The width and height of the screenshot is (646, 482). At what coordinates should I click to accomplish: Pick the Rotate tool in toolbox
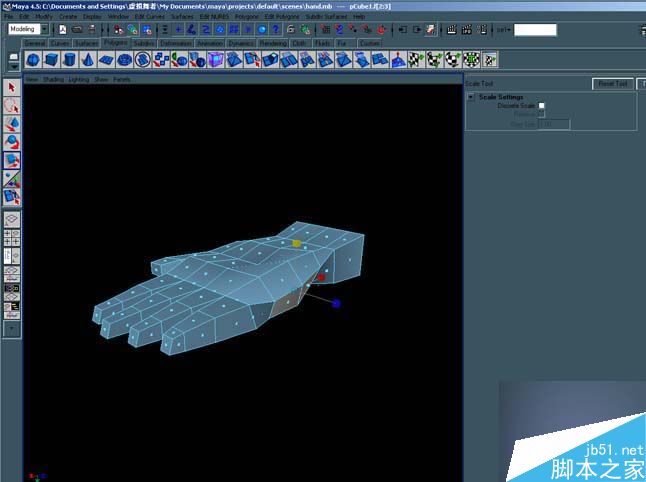(x=12, y=142)
